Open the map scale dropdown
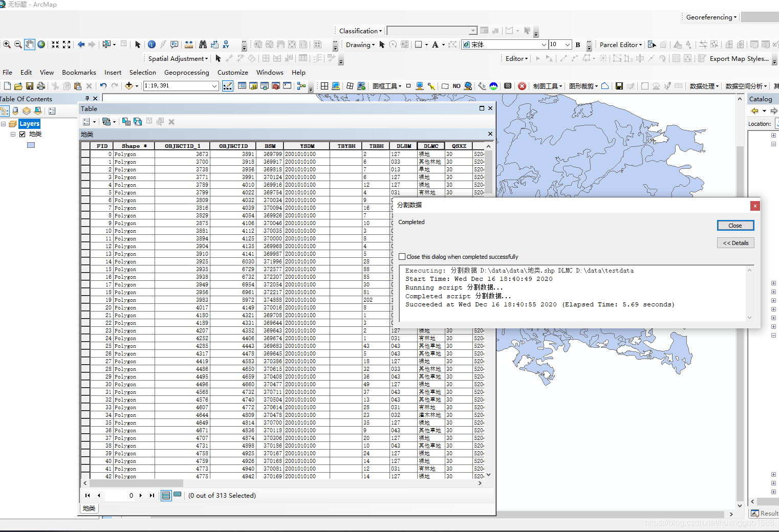Image resolution: width=779 pixels, height=532 pixels. 214,86
